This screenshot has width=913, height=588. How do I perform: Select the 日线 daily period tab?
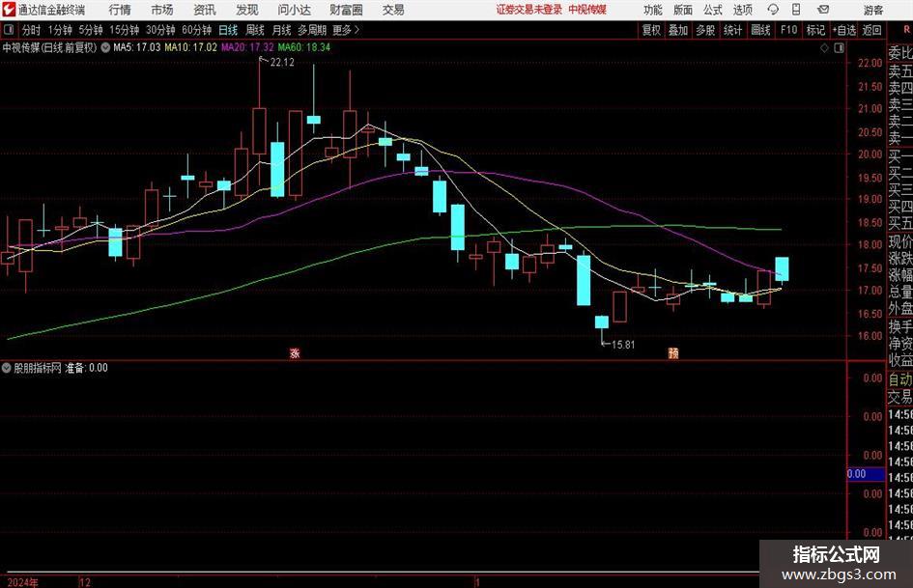228,30
